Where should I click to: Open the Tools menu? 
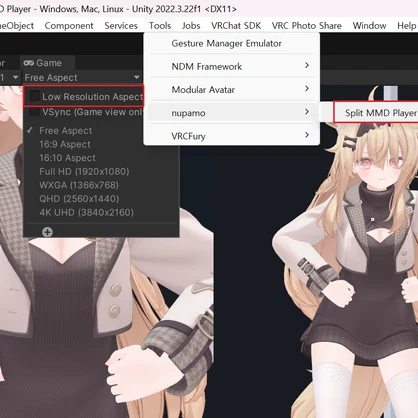pos(160,26)
